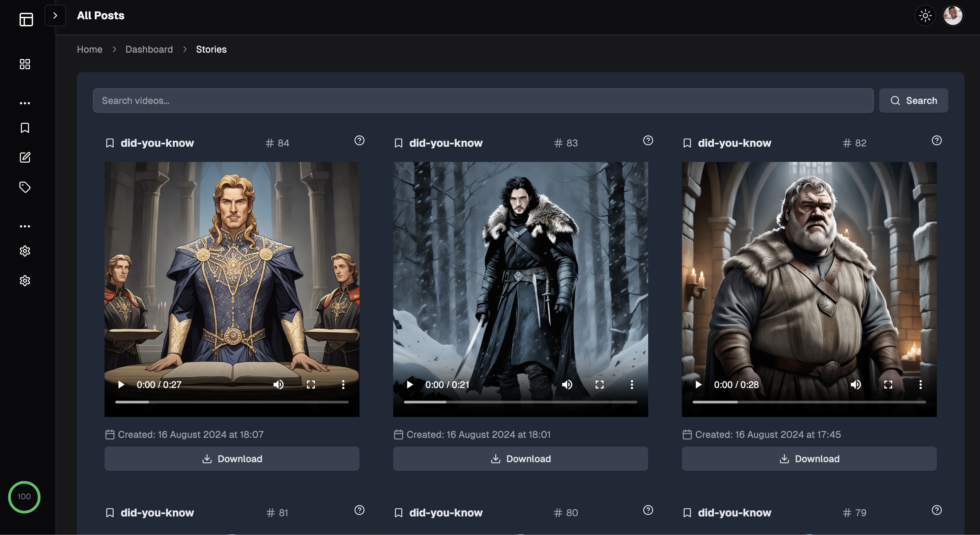This screenshot has width=980, height=535.
Task: Click 'Created: 16 August 2024 at 18:07' text
Action: point(191,434)
